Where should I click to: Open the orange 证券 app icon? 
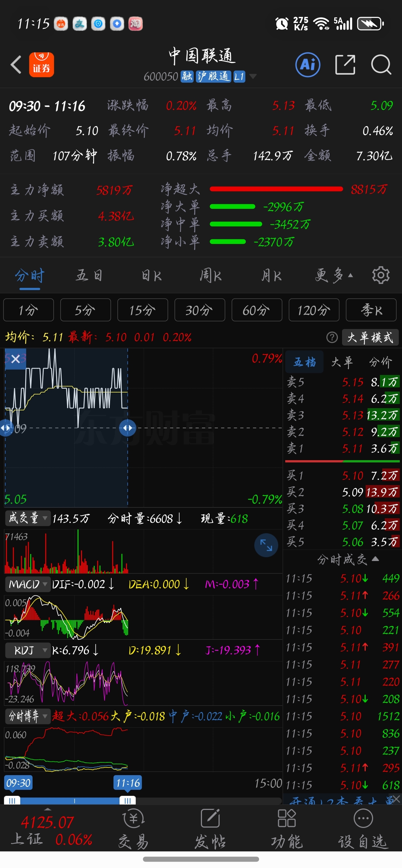[41, 65]
